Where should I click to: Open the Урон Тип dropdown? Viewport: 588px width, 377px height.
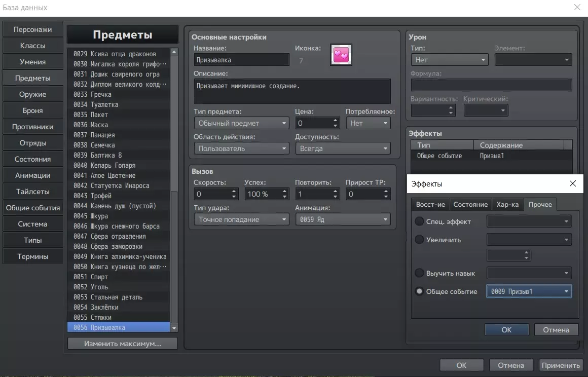point(450,60)
